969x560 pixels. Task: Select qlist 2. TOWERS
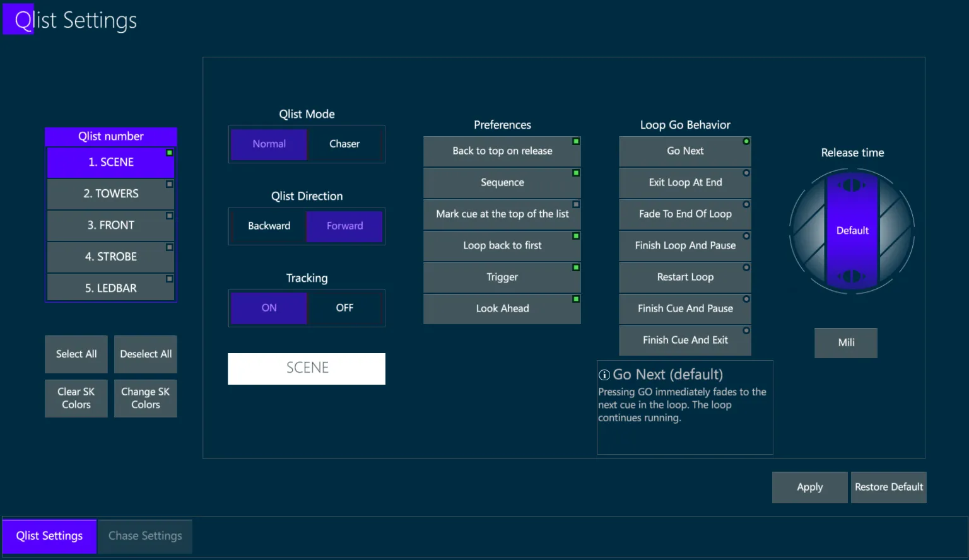(x=110, y=194)
